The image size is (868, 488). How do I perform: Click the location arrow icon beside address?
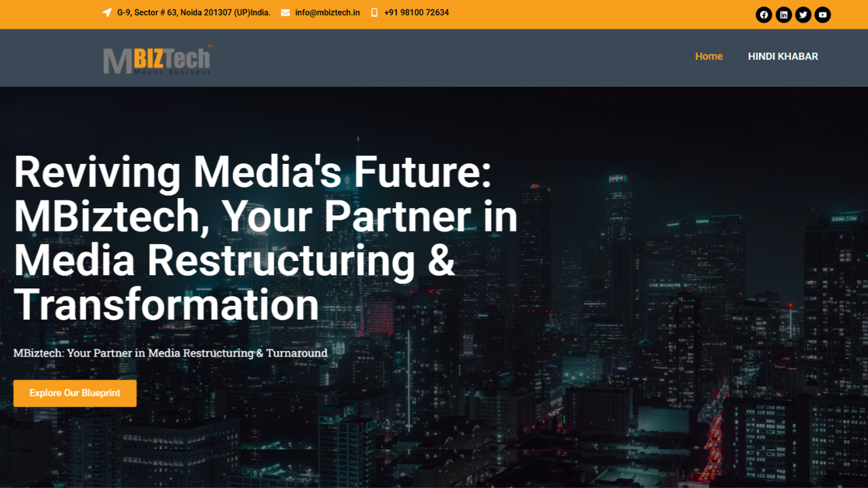tap(107, 13)
